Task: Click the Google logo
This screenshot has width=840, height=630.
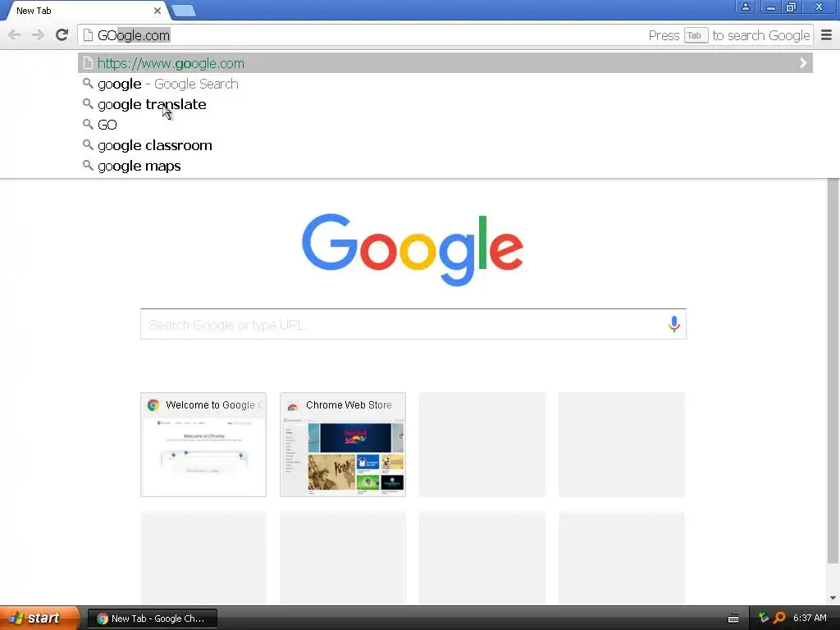Action: coord(413,249)
